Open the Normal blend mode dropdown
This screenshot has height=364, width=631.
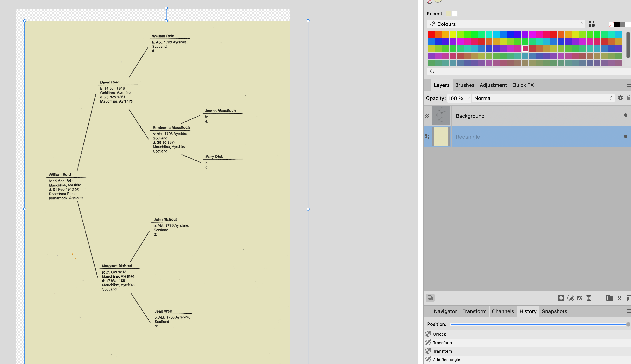point(543,98)
